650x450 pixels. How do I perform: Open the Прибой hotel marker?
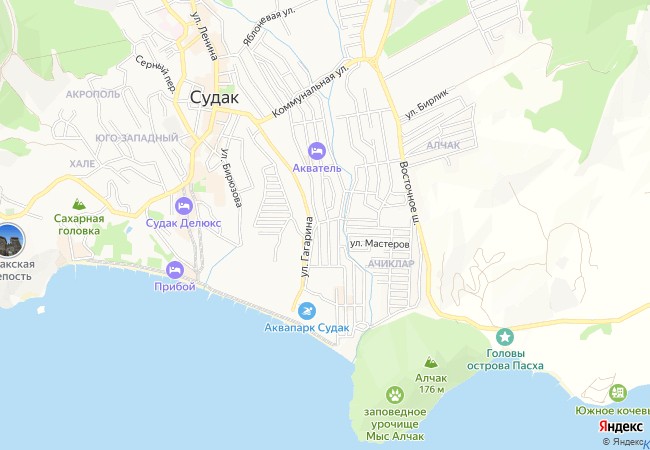point(175,270)
